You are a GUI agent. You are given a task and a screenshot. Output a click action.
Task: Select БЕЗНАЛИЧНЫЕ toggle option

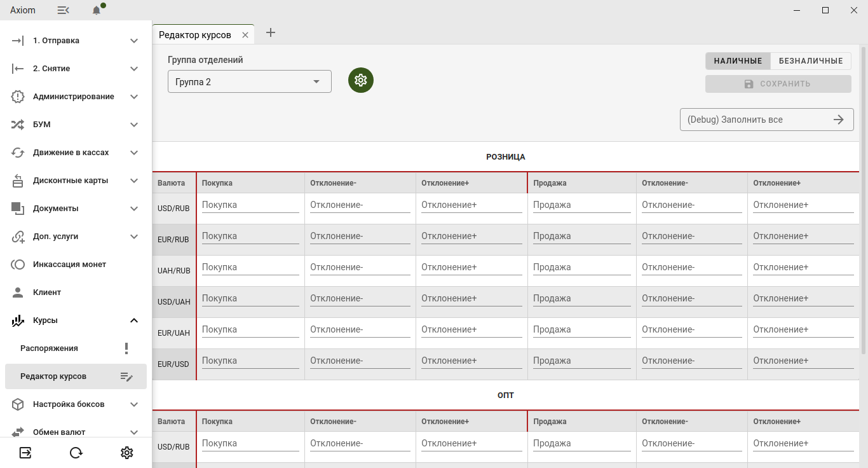click(x=811, y=61)
